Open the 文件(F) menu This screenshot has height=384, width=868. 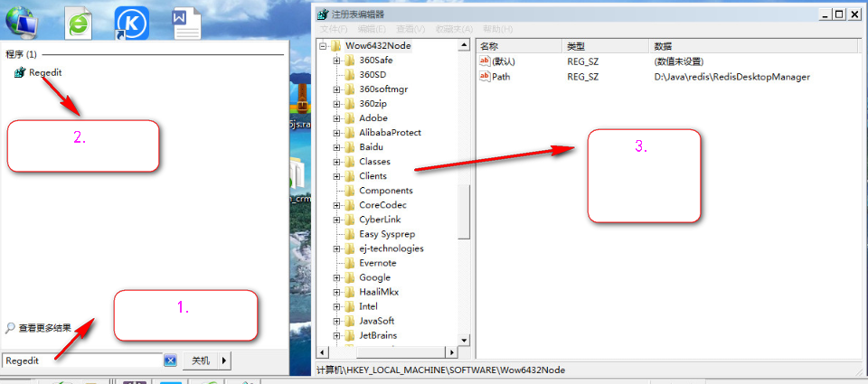tap(334, 29)
